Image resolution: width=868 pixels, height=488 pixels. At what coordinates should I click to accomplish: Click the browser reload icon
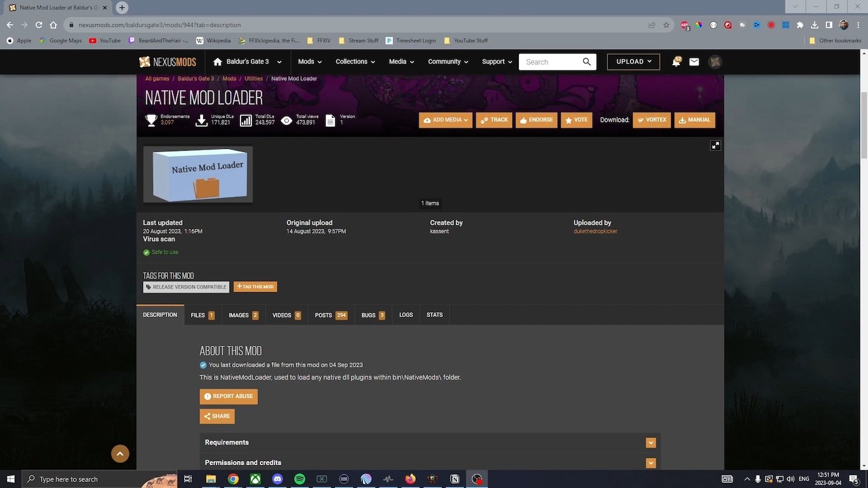pyautogui.click(x=39, y=25)
